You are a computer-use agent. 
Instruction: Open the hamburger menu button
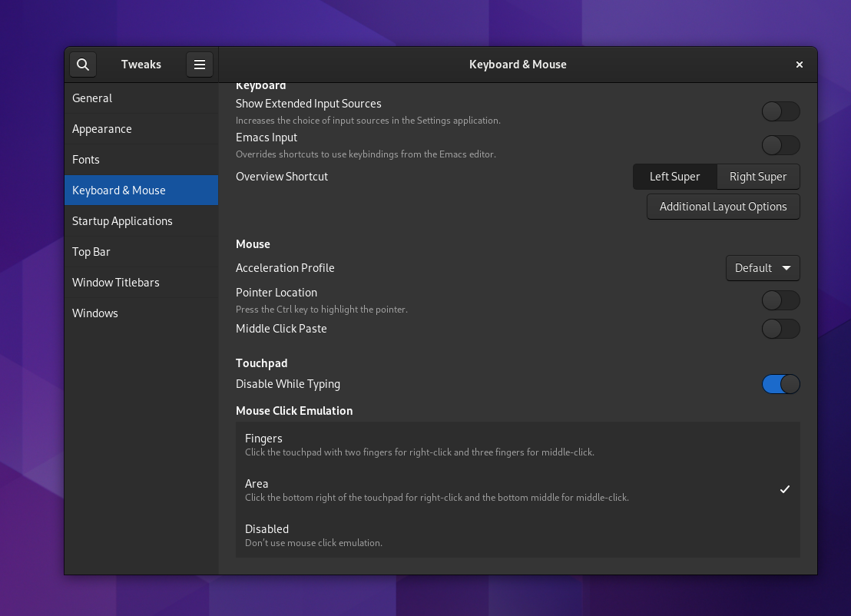pyautogui.click(x=200, y=65)
